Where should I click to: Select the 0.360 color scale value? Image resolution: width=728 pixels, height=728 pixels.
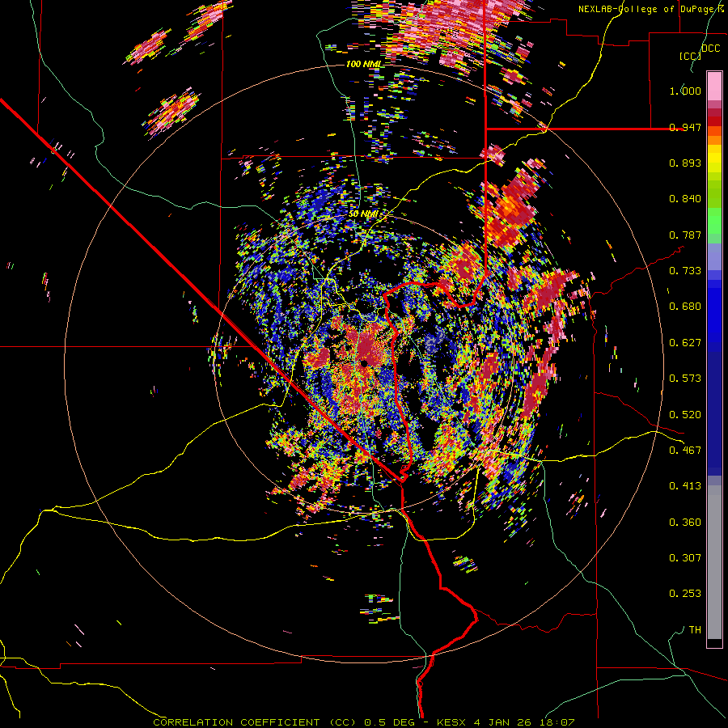tap(685, 523)
